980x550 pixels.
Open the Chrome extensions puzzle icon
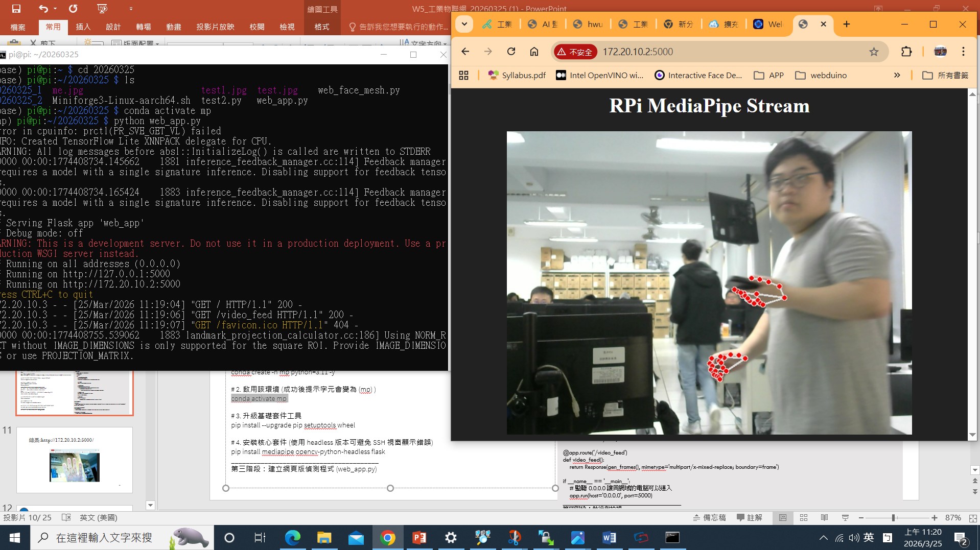906,52
